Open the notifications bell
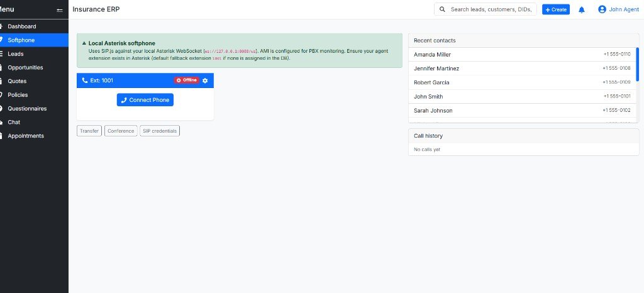Screen dimensions: 644x293 tap(582, 9)
